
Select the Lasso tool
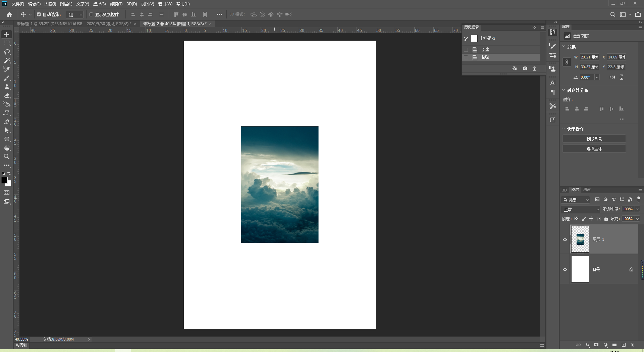click(7, 52)
